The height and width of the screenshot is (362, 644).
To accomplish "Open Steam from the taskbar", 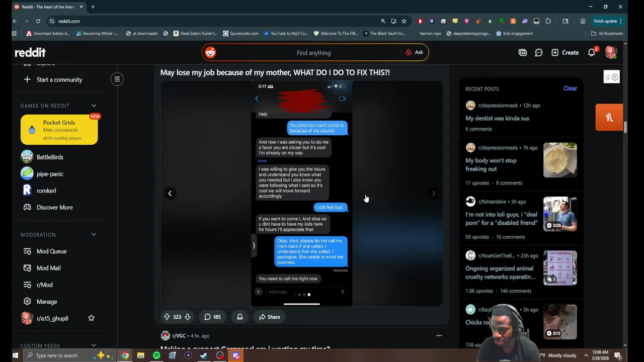I will coord(204,355).
